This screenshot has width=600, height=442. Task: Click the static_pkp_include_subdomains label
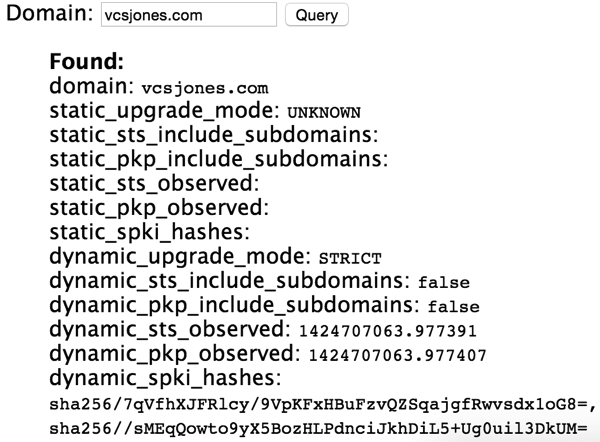218,159
